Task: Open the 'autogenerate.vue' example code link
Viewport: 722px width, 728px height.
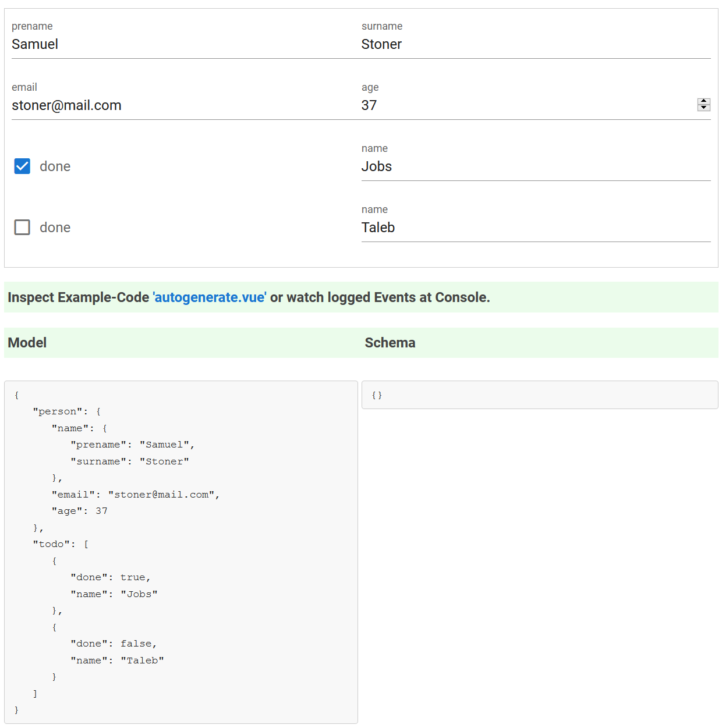Action: coord(210,297)
